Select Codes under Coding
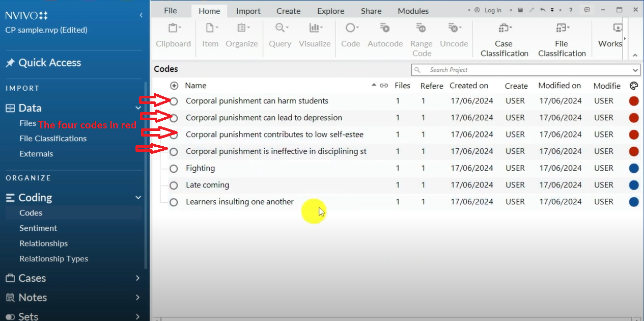Viewport: 644px width, 321px height. tap(31, 213)
